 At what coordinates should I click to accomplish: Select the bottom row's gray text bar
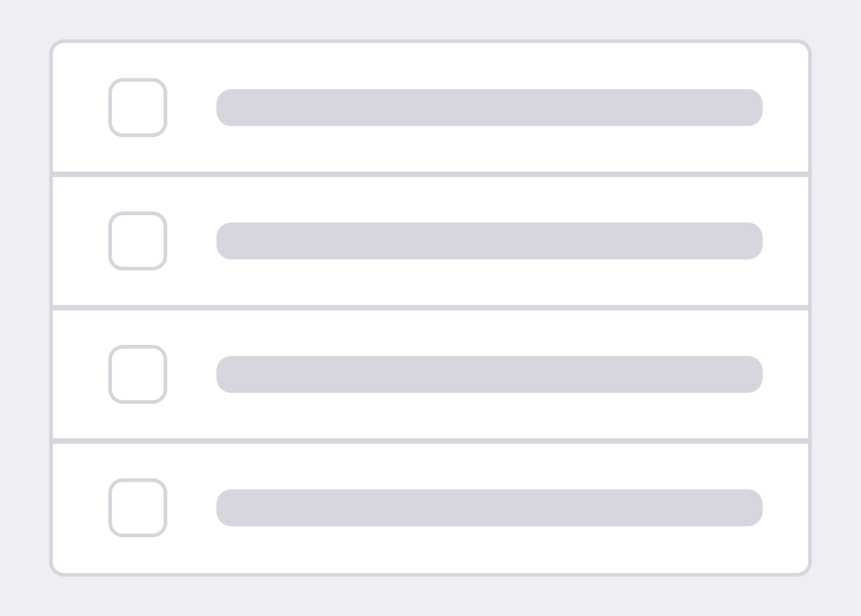(x=489, y=508)
